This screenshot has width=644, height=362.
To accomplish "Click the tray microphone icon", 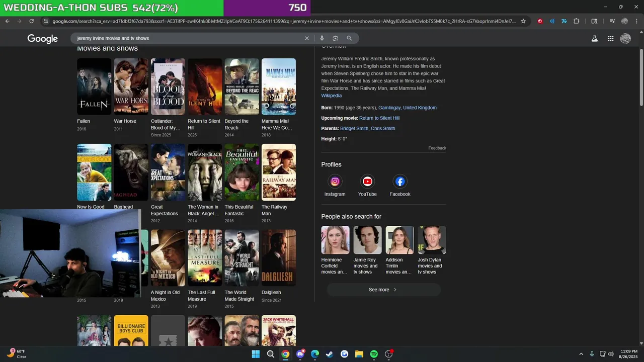I will click(592, 354).
